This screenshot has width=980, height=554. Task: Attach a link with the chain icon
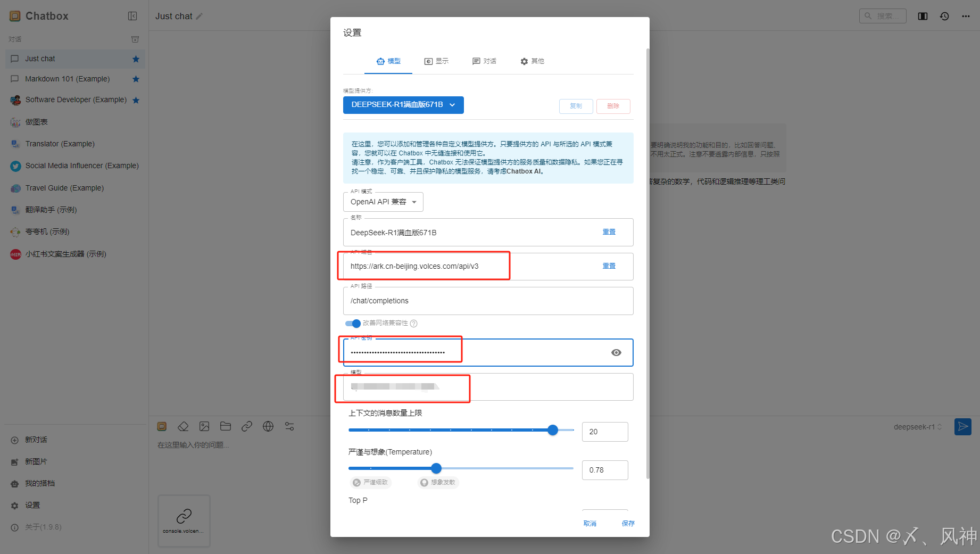[x=247, y=426]
